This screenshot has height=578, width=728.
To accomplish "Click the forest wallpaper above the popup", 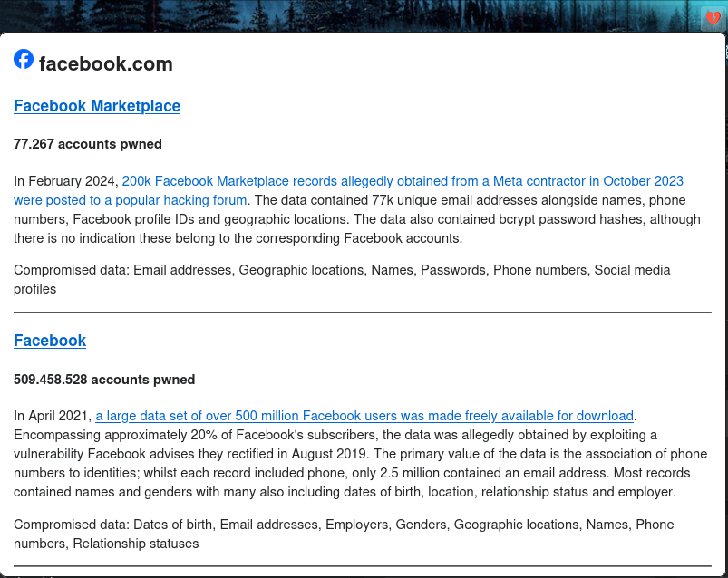I will point(348,14).
